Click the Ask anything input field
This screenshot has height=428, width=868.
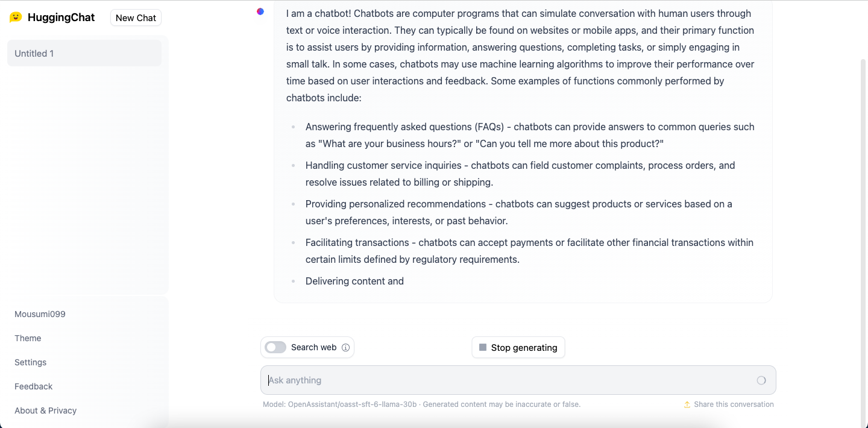518,380
